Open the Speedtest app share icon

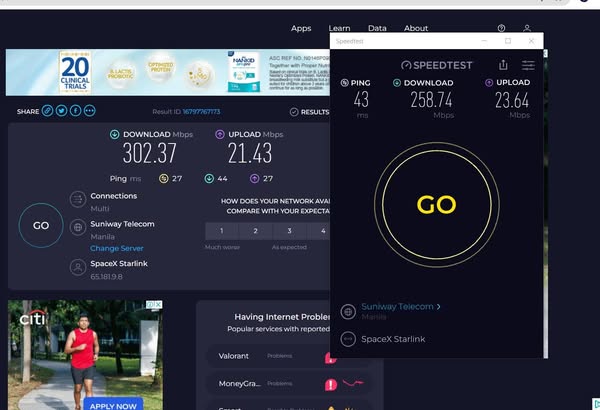click(503, 65)
